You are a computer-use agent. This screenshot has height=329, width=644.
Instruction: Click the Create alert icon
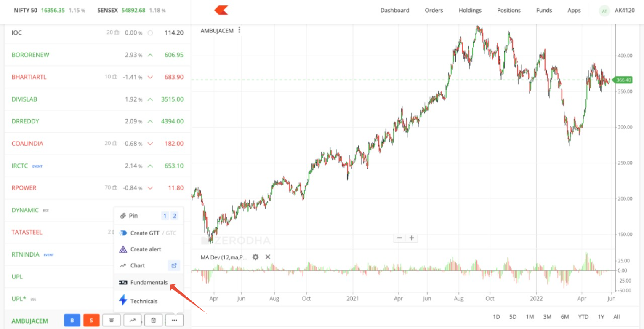coord(123,249)
